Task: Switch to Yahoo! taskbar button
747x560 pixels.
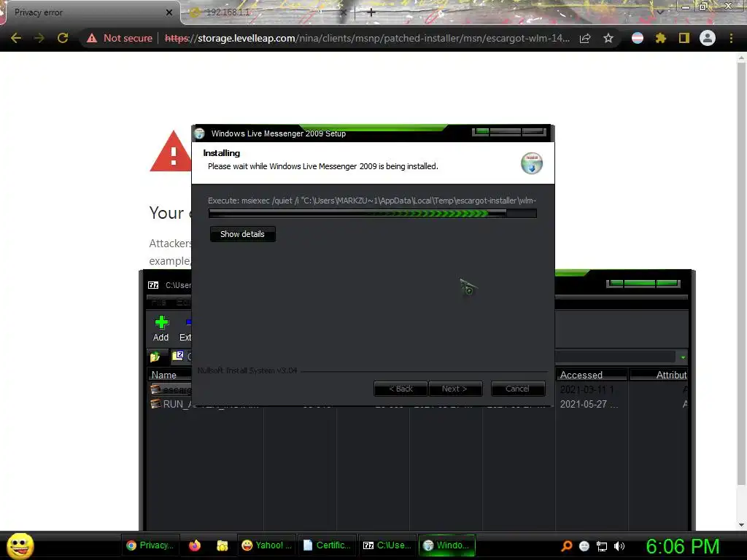Action: (x=267, y=545)
